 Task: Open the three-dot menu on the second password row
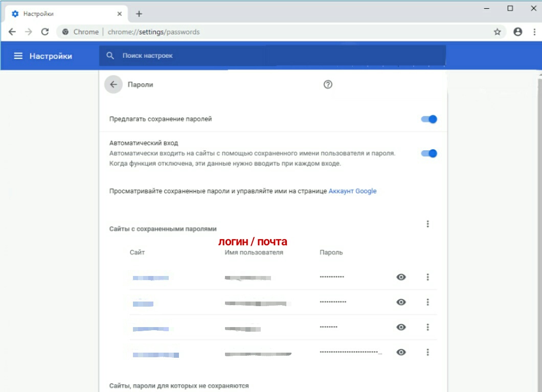tap(427, 302)
